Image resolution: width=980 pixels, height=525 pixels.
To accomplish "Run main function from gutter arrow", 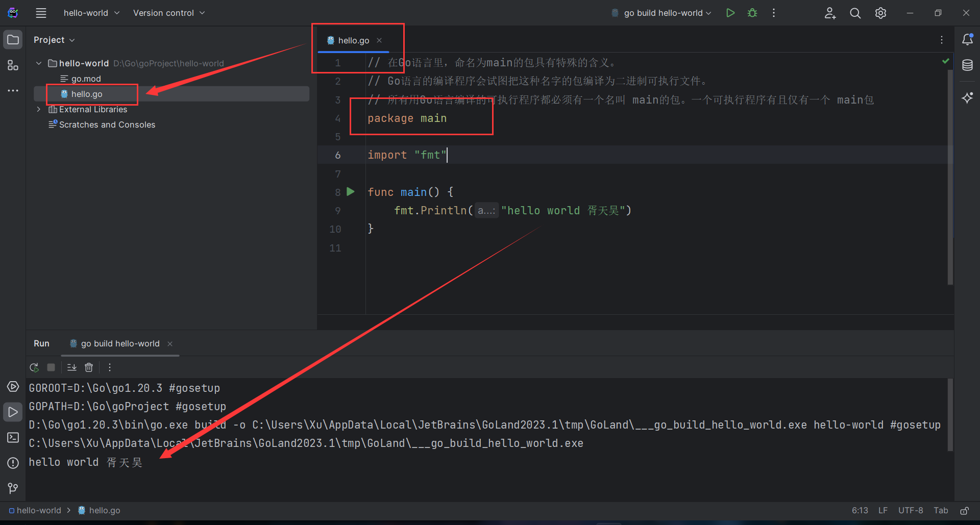I will tap(351, 192).
